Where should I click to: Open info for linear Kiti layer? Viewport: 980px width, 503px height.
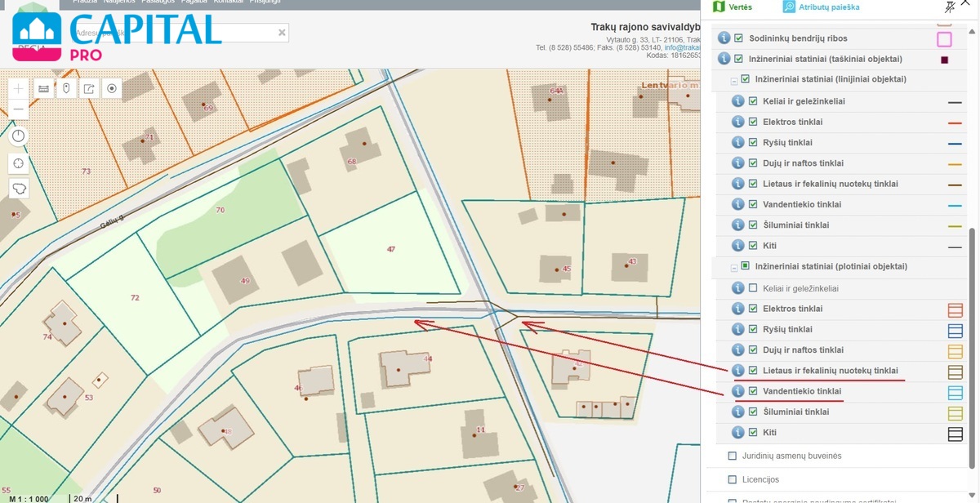[737, 246]
